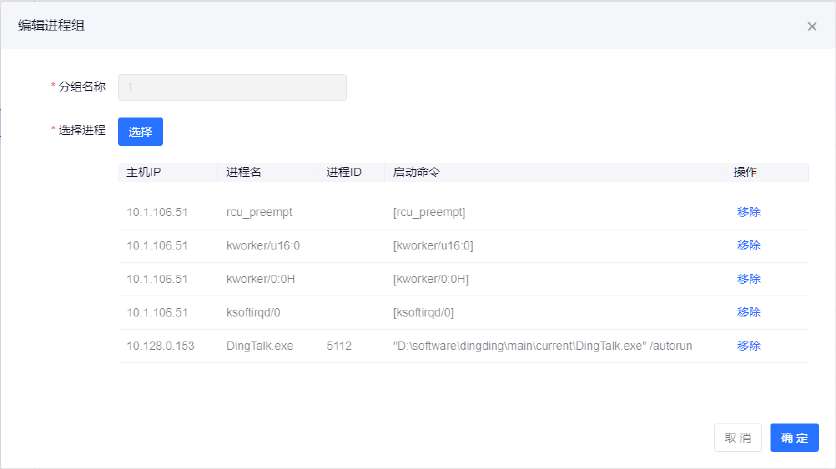Remove the DingTalk.exe process entry
The height and width of the screenshot is (469, 836).
pos(748,346)
